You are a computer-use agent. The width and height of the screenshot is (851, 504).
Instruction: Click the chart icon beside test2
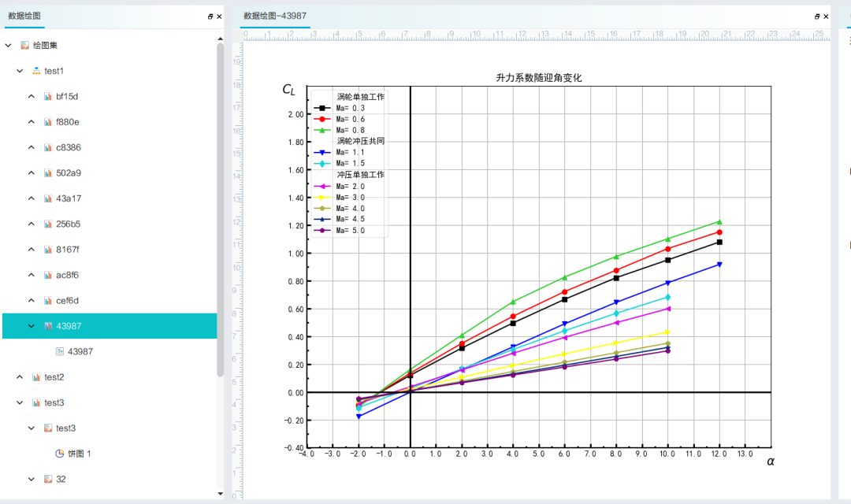(36, 377)
